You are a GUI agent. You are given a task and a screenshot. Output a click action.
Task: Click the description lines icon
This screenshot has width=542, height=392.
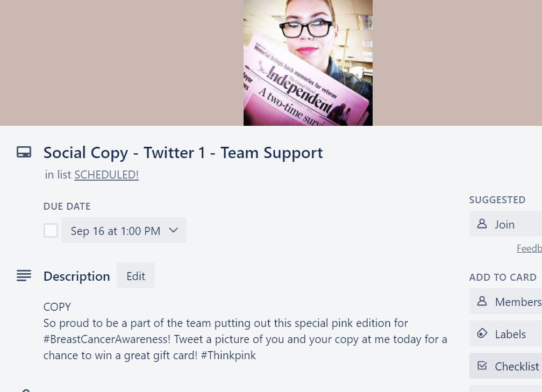click(24, 276)
